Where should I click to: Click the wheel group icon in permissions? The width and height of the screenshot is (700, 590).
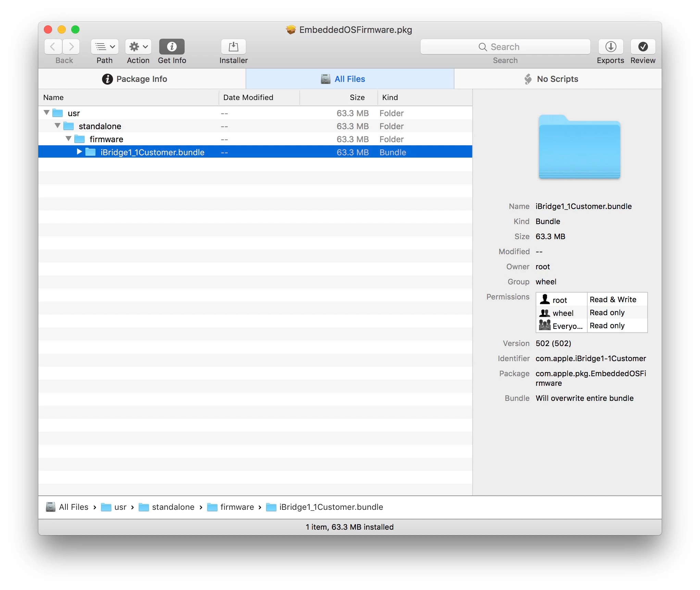pyautogui.click(x=545, y=312)
